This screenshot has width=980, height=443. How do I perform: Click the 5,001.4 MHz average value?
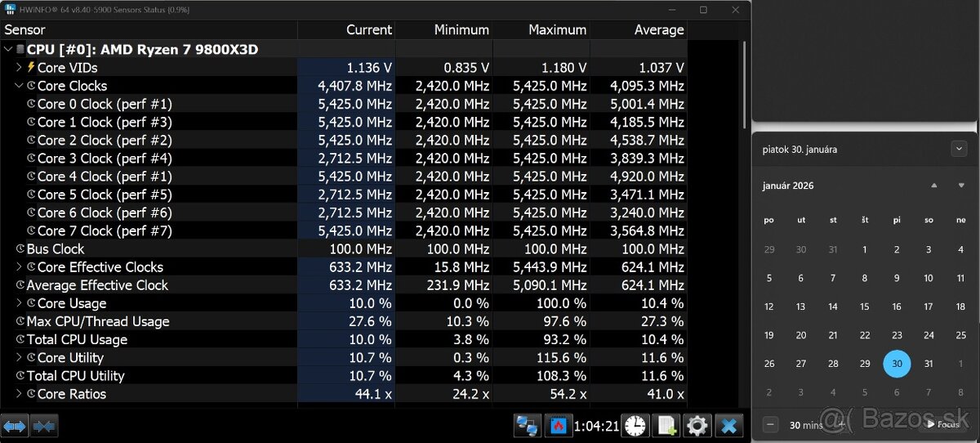click(647, 104)
